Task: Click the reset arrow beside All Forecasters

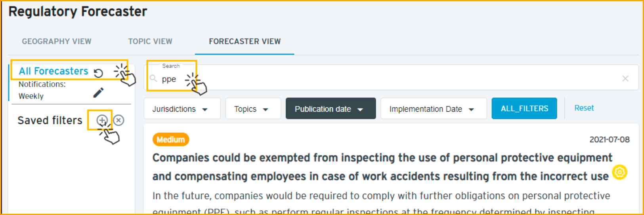Action: tap(98, 73)
